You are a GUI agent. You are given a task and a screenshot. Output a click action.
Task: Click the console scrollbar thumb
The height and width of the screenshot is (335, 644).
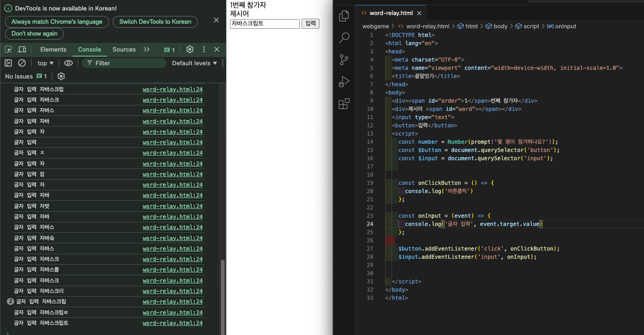point(223,297)
